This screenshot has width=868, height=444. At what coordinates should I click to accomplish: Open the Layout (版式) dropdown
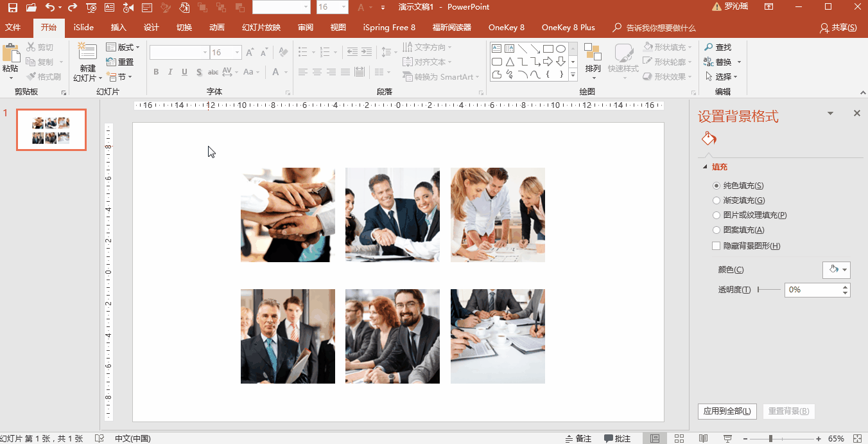coord(123,47)
